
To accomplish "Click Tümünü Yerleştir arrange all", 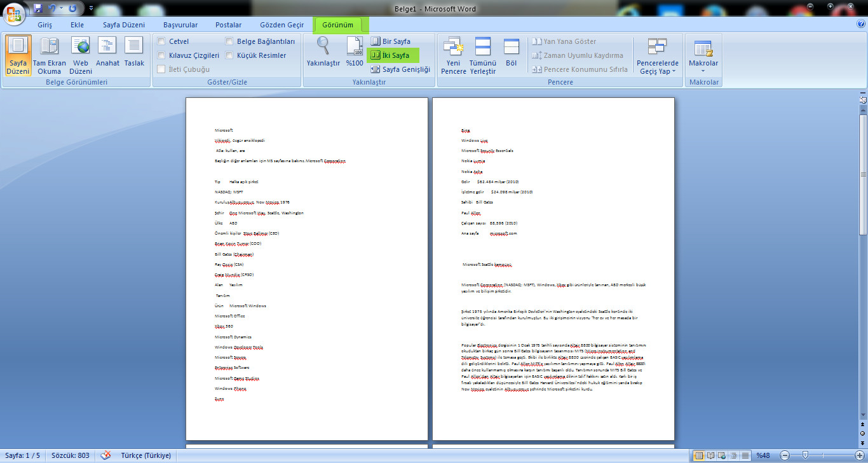I will 482,56.
